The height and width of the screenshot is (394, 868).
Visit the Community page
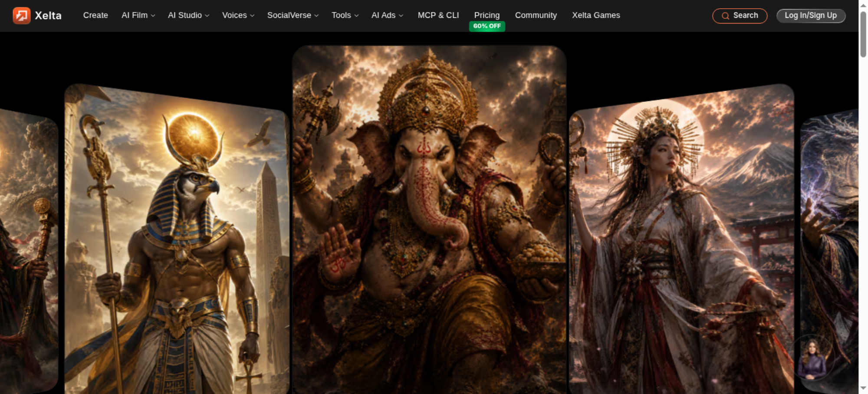click(536, 15)
